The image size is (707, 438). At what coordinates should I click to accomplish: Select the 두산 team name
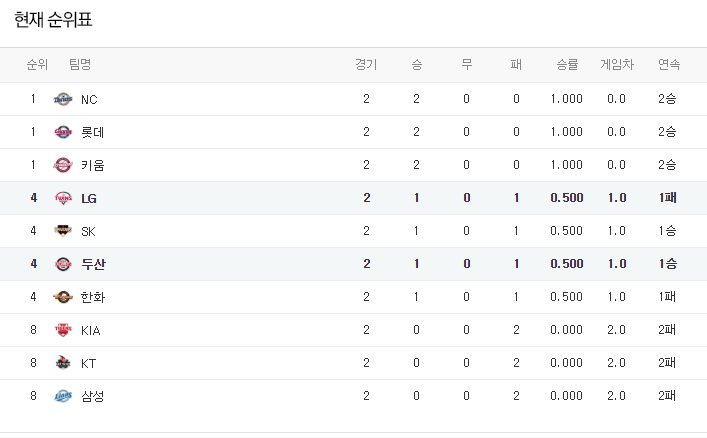point(93,264)
